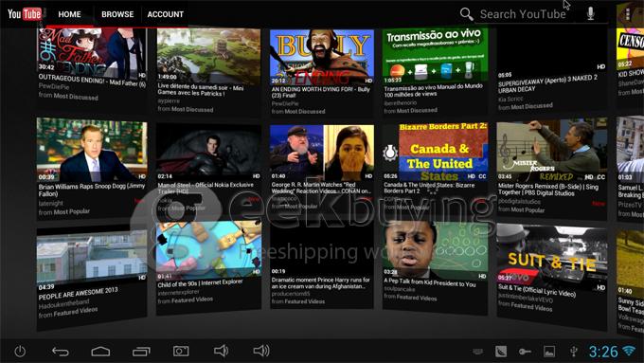Image resolution: width=644 pixels, height=363 pixels.
Task: Open the three-dot overflow menu
Action: tap(628, 14)
